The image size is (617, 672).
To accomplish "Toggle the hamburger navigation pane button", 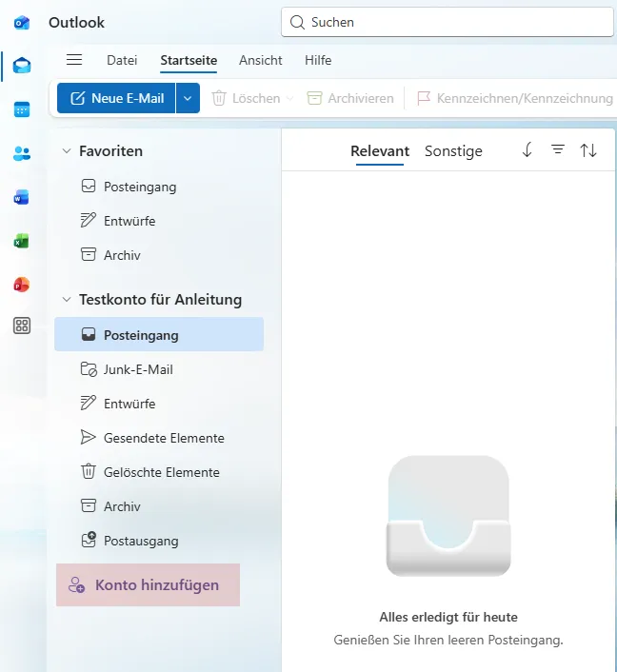I will point(74,60).
